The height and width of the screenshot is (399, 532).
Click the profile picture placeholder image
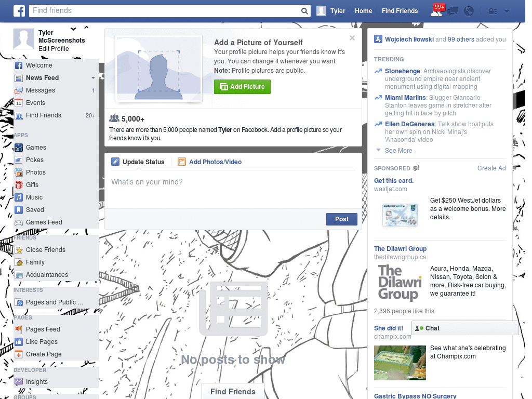pyautogui.click(x=159, y=69)
